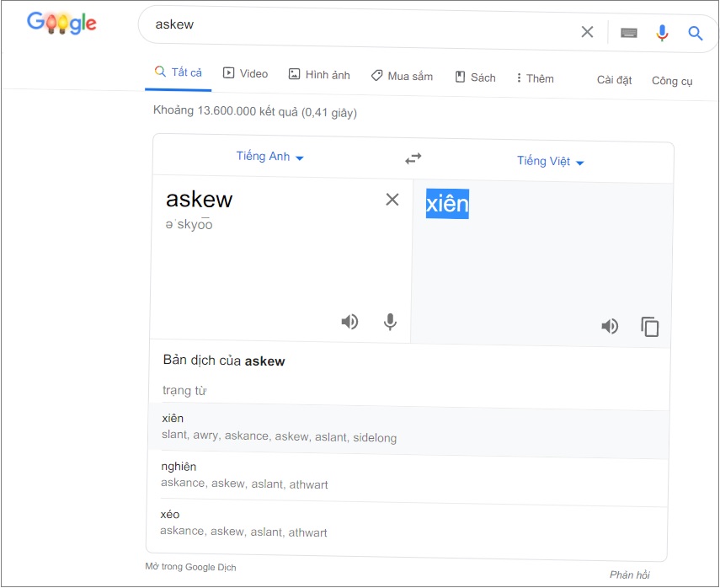Play audio for the translation xiên
Viewport: 720px width, 588px height.
(x=610, y=326)
